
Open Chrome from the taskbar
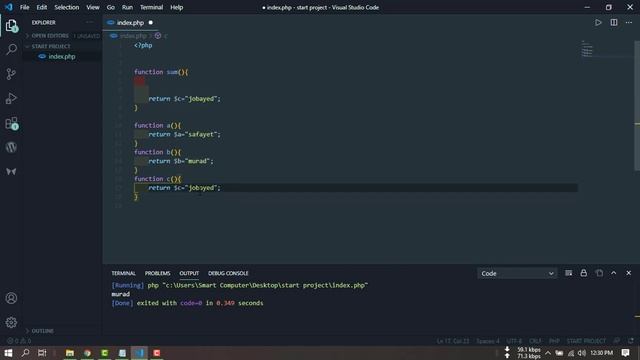(87, 353)
